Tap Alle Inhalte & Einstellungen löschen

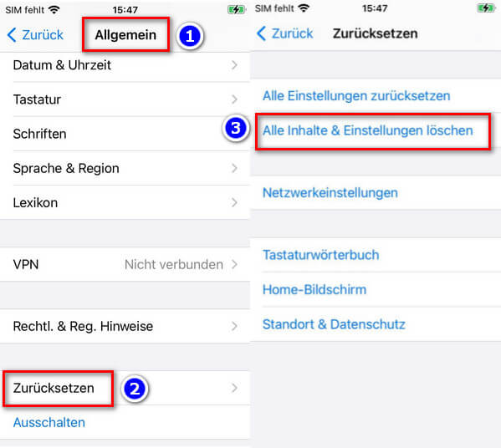tap(368, 130)
